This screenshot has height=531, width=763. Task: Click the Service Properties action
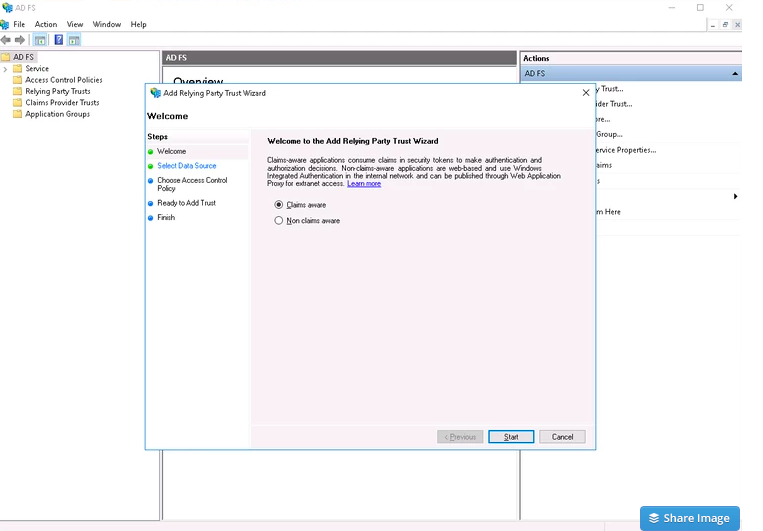(x=626, y=150)
